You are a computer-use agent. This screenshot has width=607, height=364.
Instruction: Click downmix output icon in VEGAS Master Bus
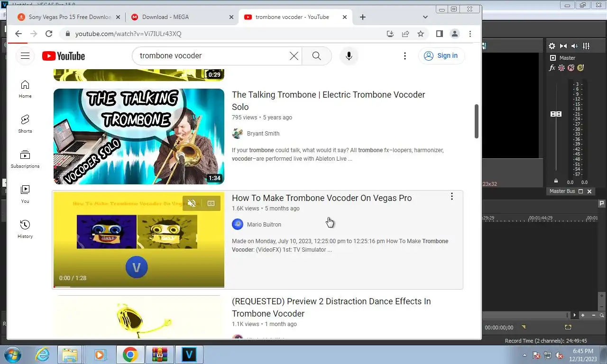click(x=563, y=46)
